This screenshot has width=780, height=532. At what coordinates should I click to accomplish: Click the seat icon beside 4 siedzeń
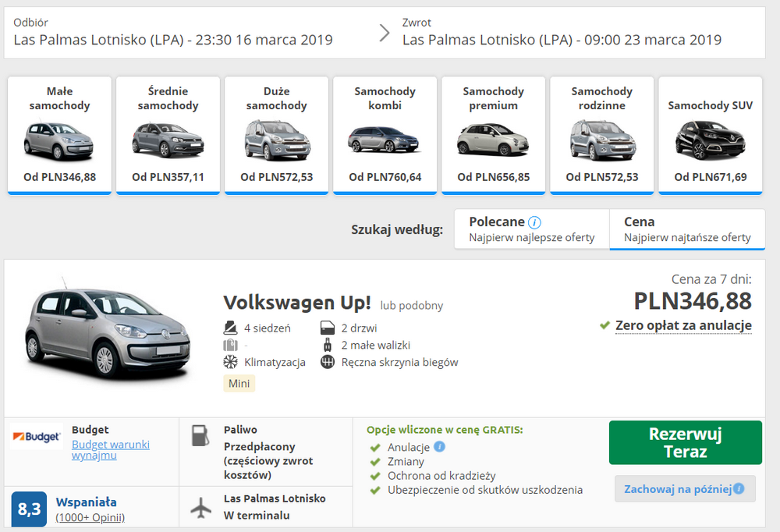230,328
